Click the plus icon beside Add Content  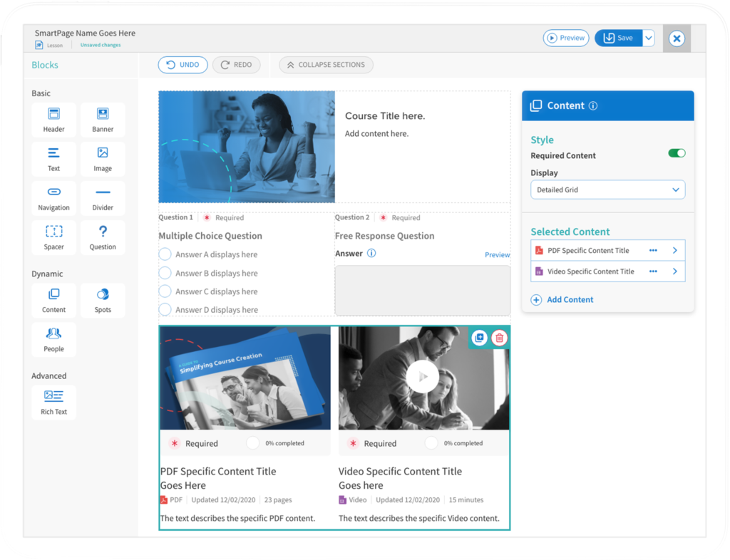point(536,299)
